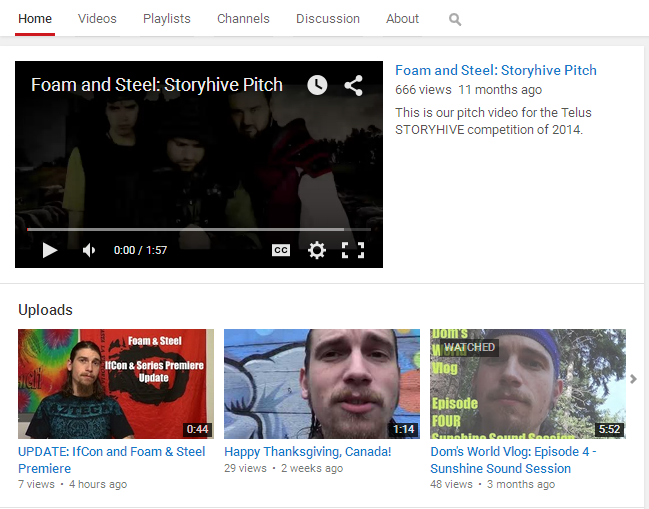Click the Uploads section heading

[46, 310]
